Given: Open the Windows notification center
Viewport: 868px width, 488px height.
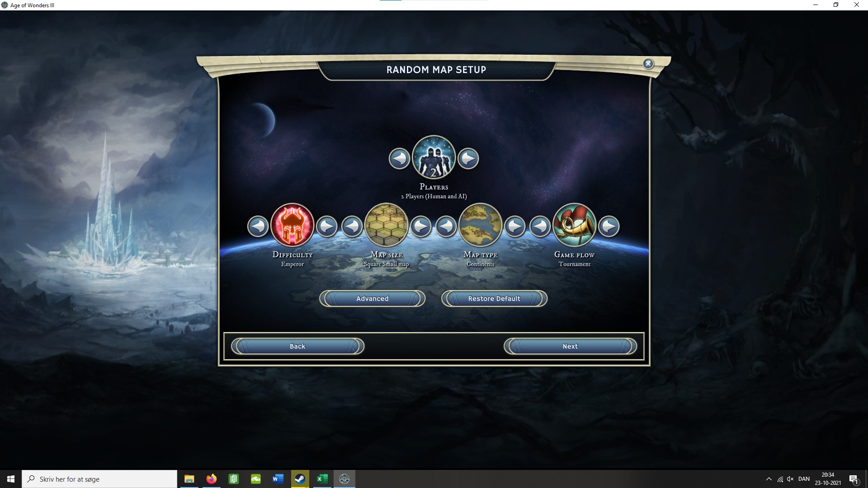Looking at the screenshot, I should click(x=854, y=479).
